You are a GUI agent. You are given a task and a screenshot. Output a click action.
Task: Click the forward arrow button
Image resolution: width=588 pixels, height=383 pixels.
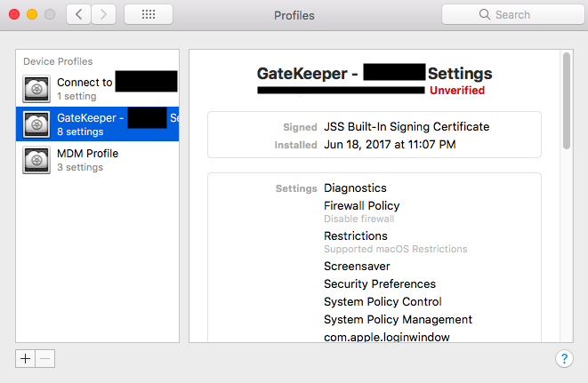[104, 14]
